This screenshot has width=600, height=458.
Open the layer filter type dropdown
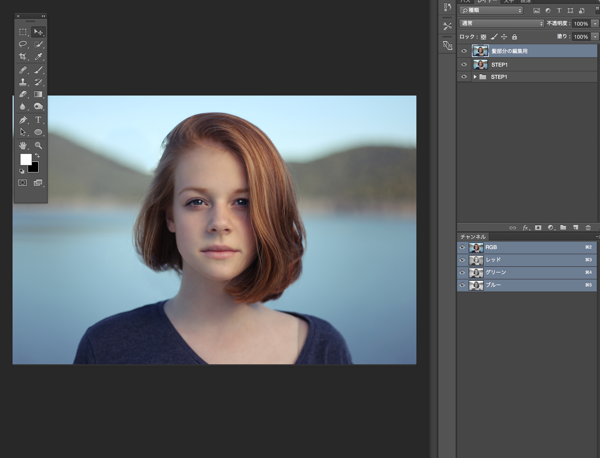tap(491, 10)
